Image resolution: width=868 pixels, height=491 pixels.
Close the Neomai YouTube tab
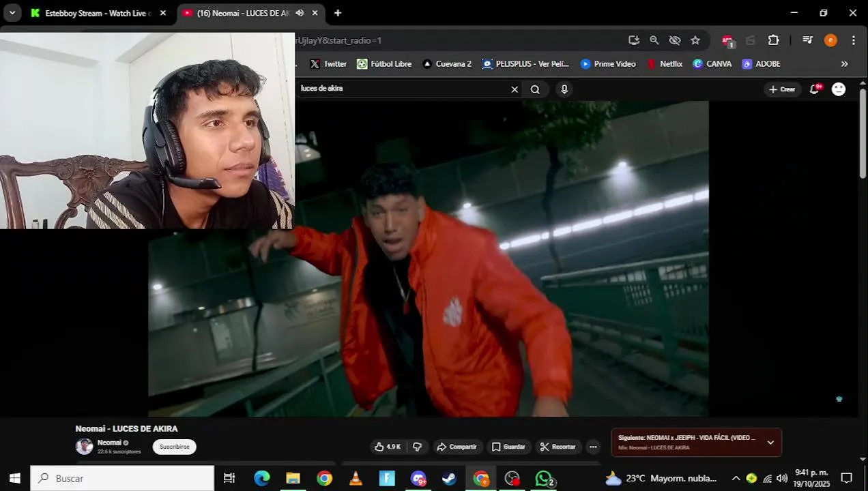(x=315, y=13)
